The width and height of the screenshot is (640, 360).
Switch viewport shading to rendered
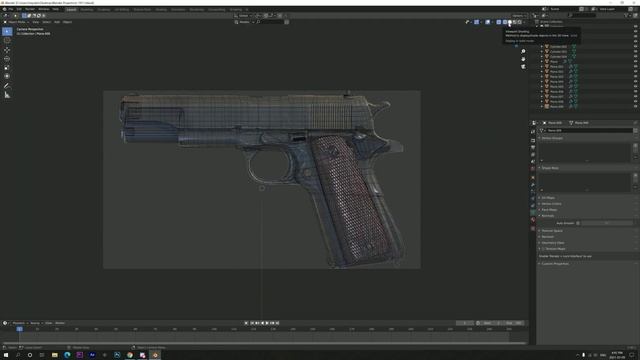point(520,22)
